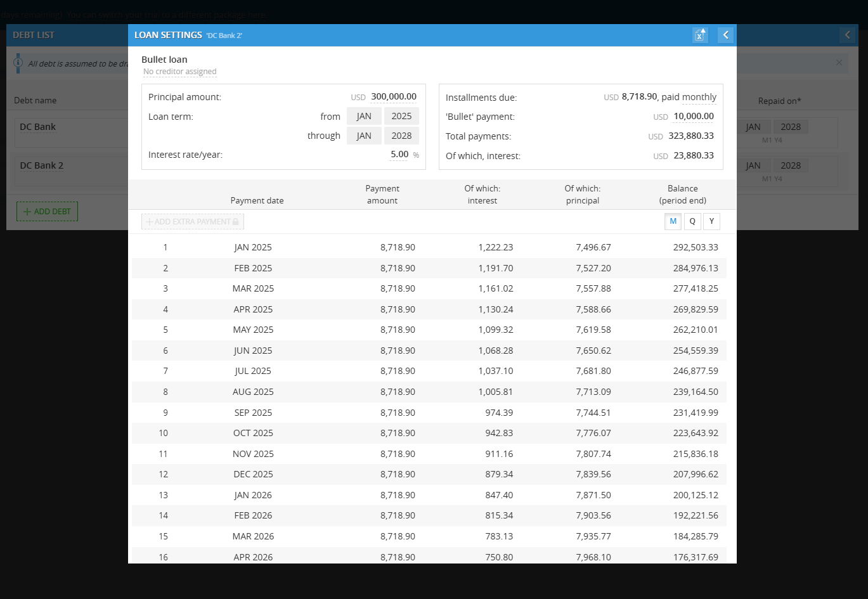The height and width of the screenshot is (599, 868).
Task: Edit the bullet payment 10,000.00 value
Action: (x=693, y=117)
